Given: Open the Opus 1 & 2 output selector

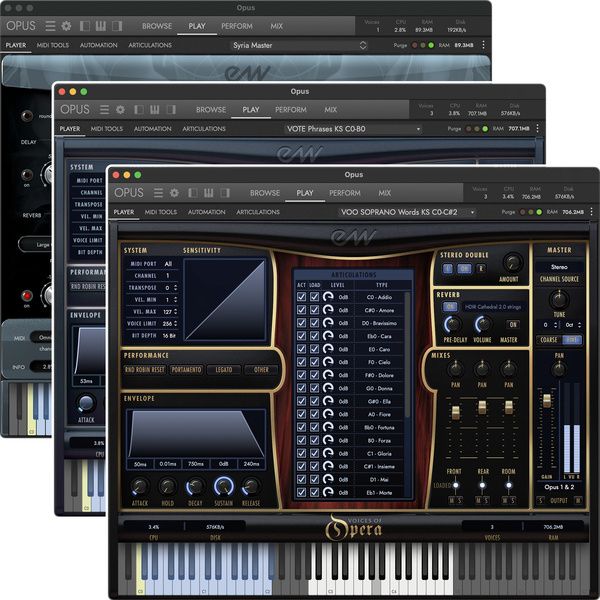Looking at the screenshot, I should (559, 487).
